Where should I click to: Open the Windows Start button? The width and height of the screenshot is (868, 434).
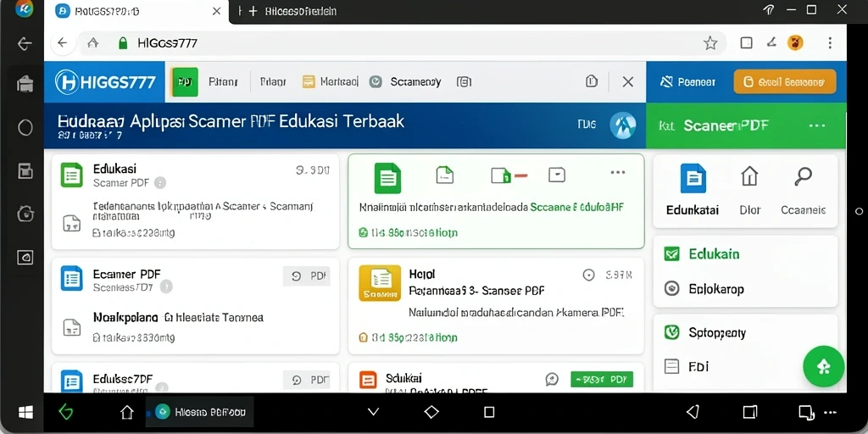(25, 412)
